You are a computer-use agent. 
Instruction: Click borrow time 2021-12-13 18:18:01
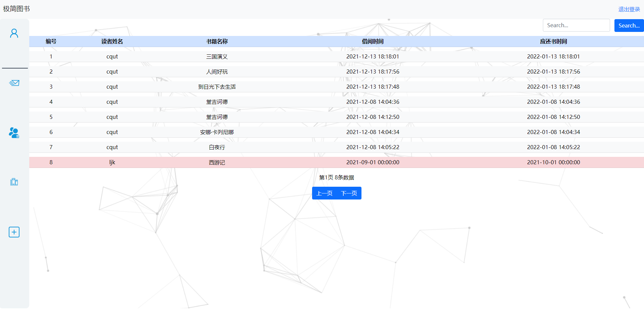coord(373,56)
